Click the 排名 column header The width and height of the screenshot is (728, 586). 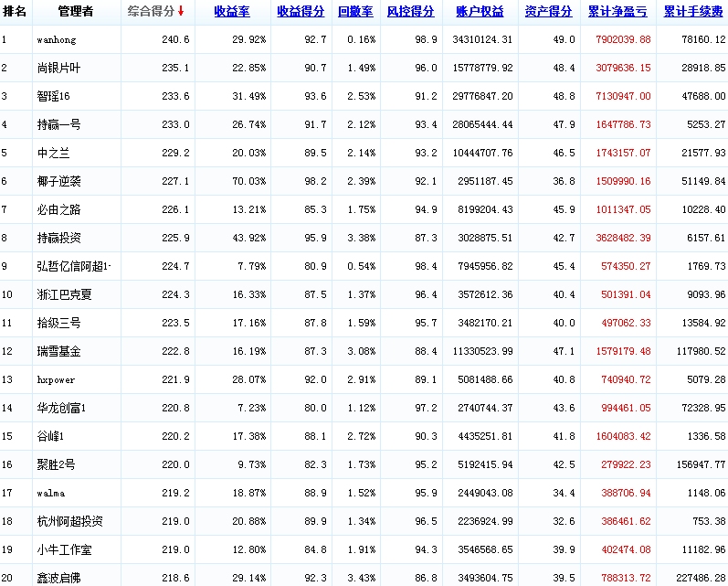click(x=15, y=12)
